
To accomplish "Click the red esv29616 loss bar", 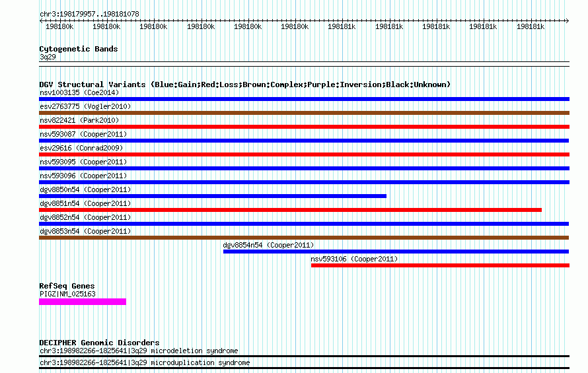I will [x=304, y=154].
